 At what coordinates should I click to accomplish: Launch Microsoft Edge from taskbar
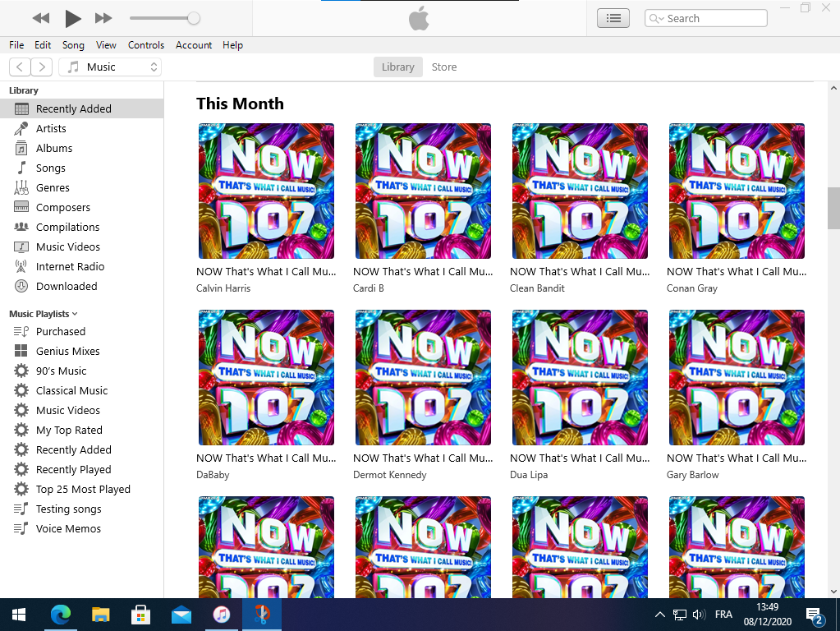[61, 615]
